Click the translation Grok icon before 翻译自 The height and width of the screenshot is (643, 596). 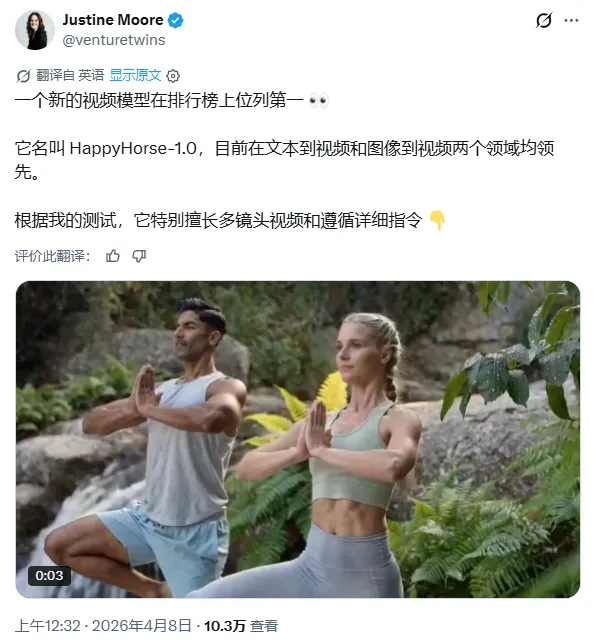pos(23,76)
